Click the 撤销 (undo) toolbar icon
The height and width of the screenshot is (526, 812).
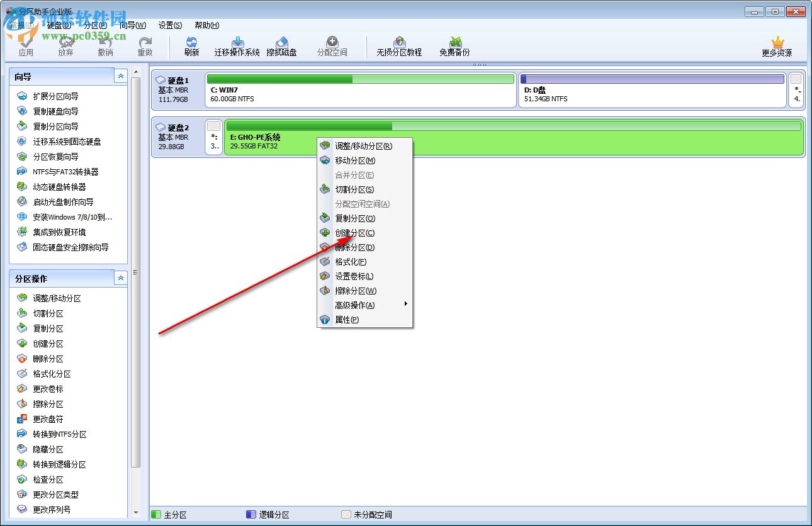(x=105, y=47)
